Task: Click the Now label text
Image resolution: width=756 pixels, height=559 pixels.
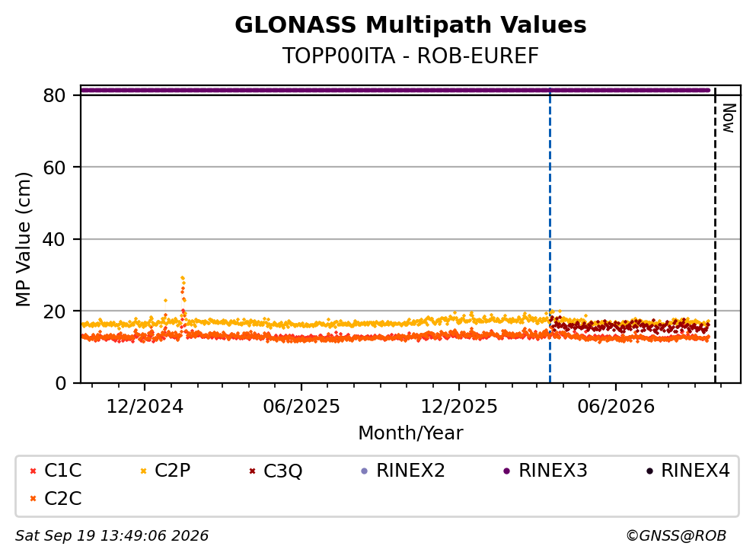Action: point(729,118)
